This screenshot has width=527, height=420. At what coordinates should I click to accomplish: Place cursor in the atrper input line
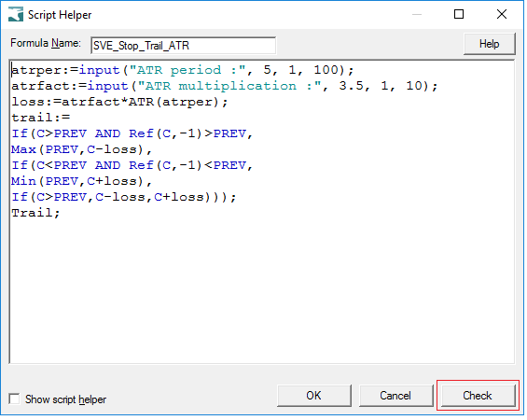pos(183,70)
